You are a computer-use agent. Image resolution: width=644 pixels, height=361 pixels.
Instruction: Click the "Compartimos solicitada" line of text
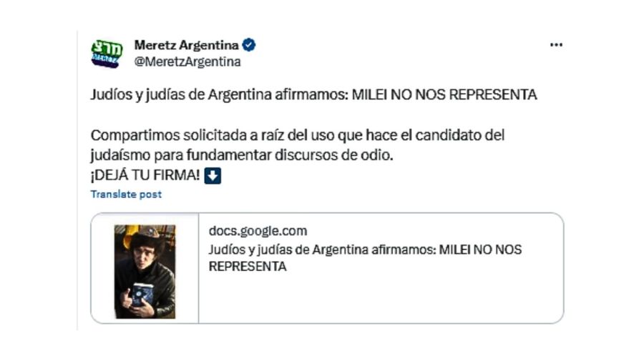[x=298, y=135]
